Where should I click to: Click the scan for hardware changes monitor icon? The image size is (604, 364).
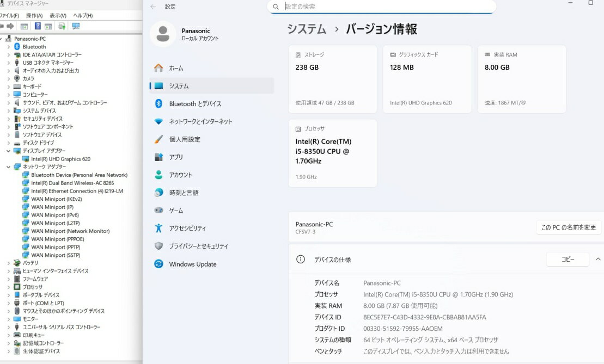(x=76, y=26)
